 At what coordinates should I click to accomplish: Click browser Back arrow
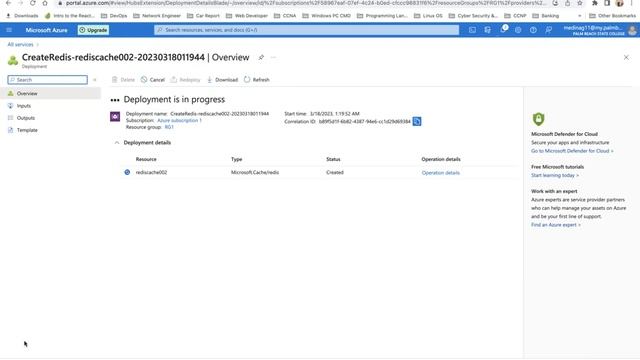point(8,3)
